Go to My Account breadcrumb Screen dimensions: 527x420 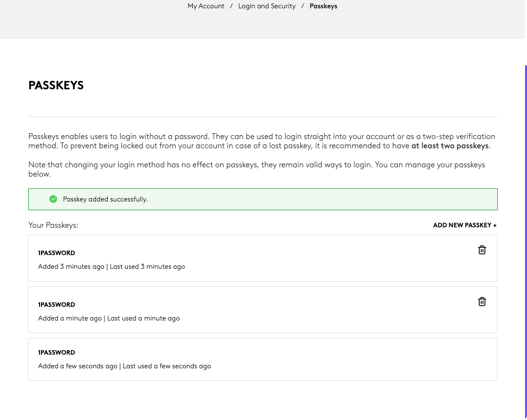point(206,6)
